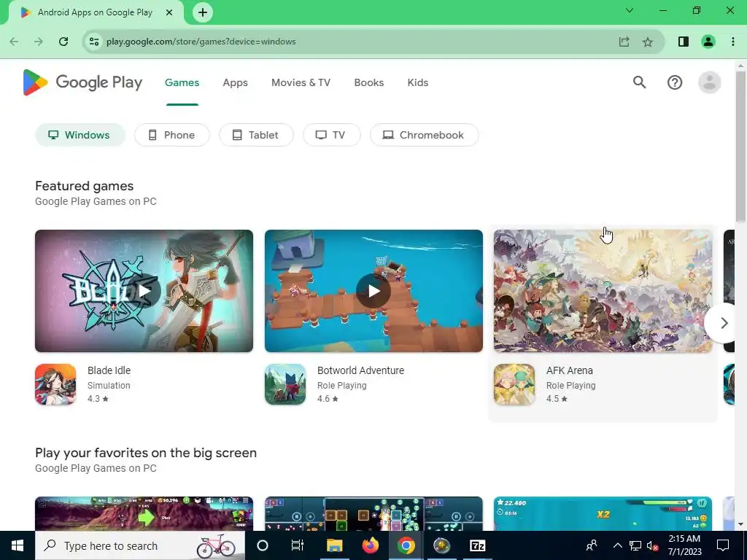Click the Chrome icon in taskbar
Image resolution: width=747 pixels, height=560 pixels.
coord(406,545)
